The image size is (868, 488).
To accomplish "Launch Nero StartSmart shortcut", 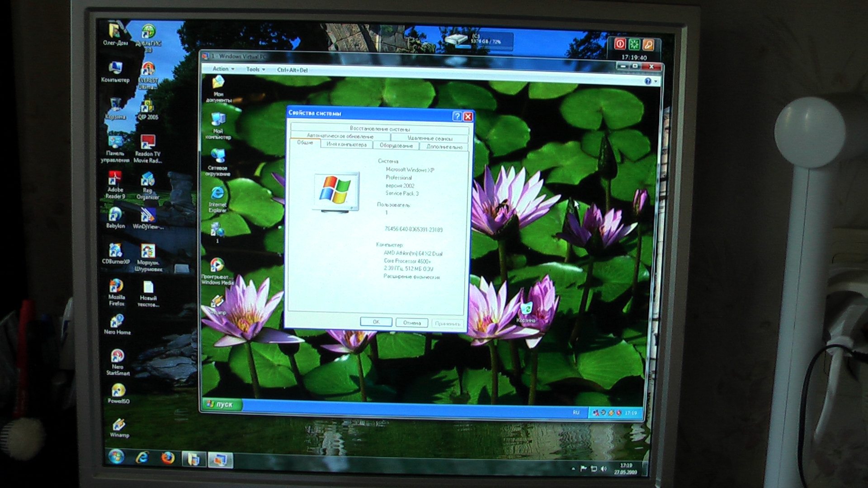I will (118, 362).
